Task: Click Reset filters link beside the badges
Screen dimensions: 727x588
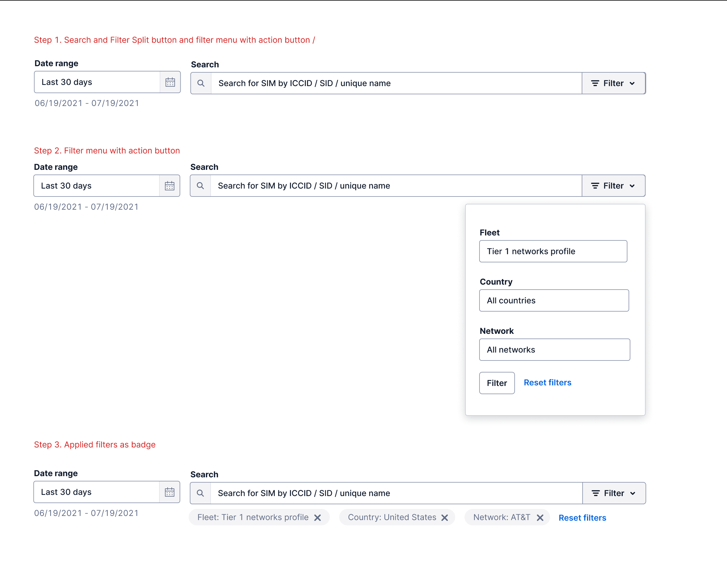Action: click(x=582, y=518)
